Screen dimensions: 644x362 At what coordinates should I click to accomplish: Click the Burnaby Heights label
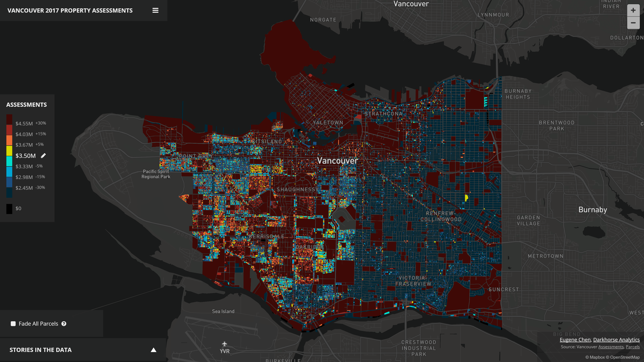[518, 94]
